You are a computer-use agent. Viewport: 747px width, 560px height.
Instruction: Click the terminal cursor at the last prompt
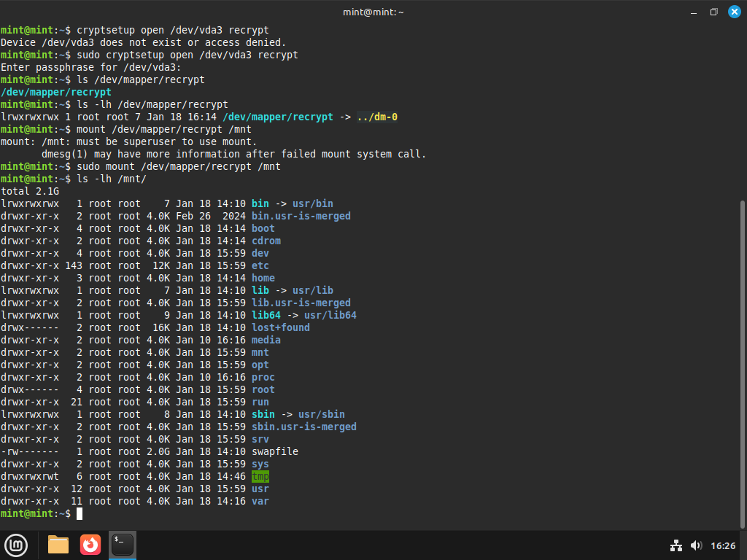click(x=80, y=513)
